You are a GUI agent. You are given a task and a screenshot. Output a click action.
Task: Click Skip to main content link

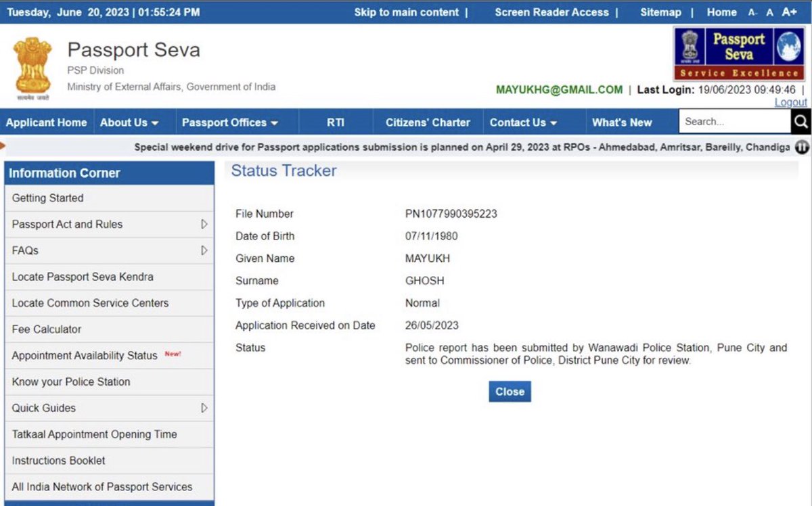(x=406, y=12)
